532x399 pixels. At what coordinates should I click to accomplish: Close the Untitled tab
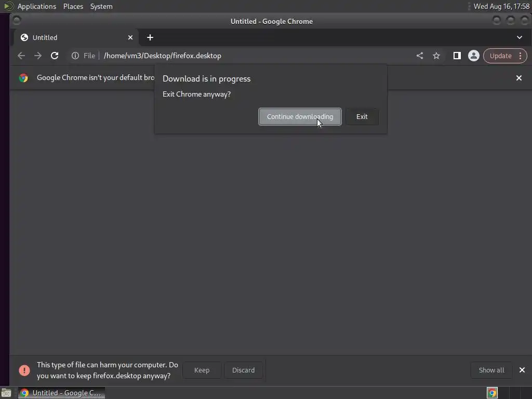pyautogui.click(x=130, y=37)
